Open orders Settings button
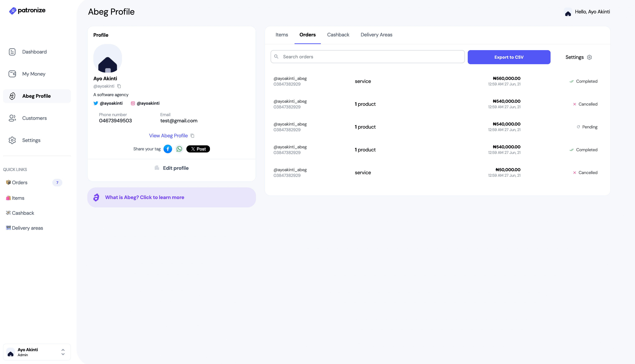The height and width of the screenshot is (364, 635). click(578, 57)
